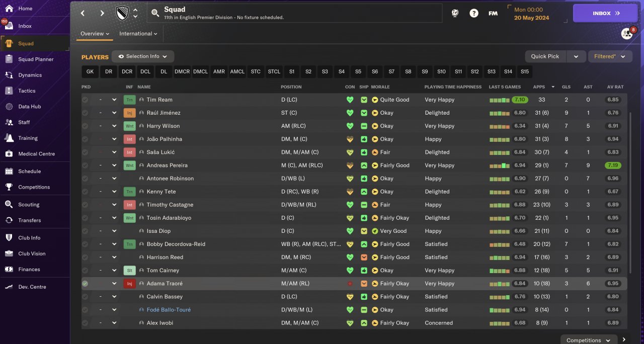Image resolution: width=644 pixels, height=344 pixels.
Task: Open the Schedule screen
Action: (x=29, y=171)
